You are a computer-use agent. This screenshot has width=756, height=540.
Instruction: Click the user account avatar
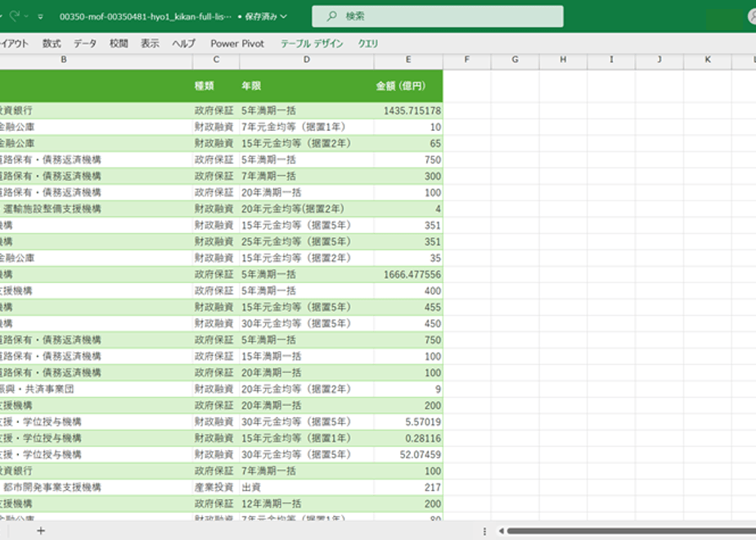coord(752,16)
